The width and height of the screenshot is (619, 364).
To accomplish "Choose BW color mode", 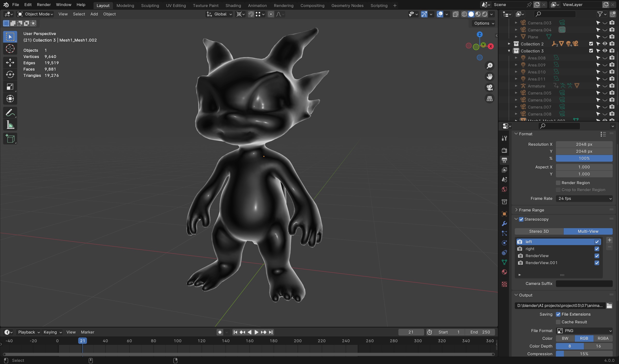I will click(565, 338).
